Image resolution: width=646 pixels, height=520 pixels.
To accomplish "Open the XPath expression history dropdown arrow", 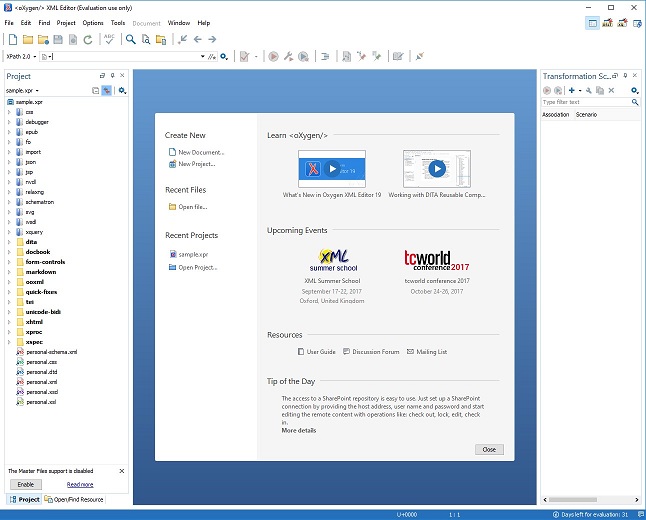I will click(x=203, y=56).
